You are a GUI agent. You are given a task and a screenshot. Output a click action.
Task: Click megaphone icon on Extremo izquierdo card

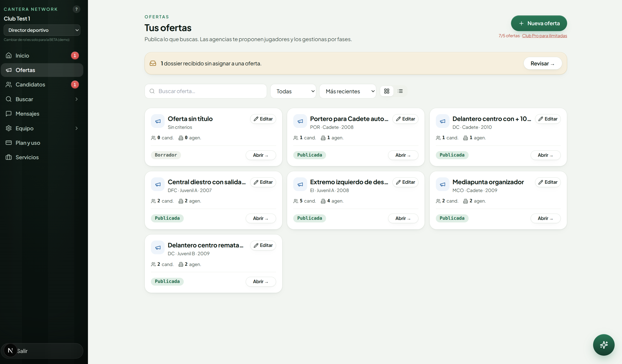coord(300,184)
